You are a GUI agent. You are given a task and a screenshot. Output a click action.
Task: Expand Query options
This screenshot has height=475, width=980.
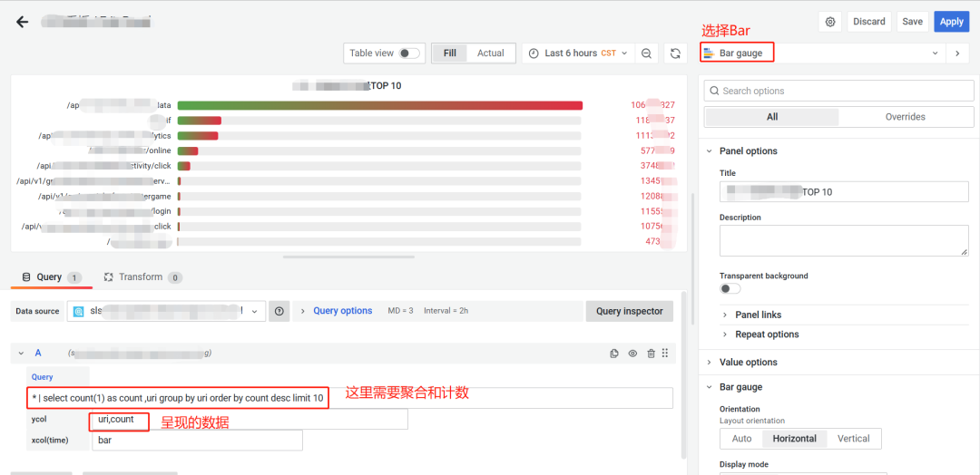(x=342, y=311)
